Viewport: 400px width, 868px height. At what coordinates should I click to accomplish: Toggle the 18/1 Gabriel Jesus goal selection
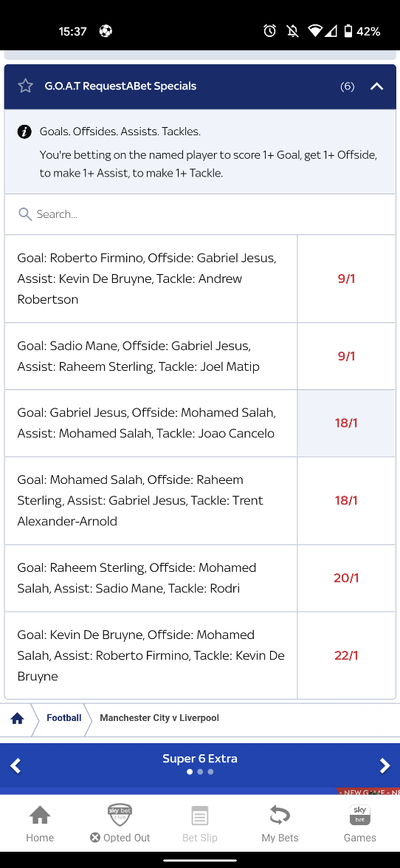[346, 423]
